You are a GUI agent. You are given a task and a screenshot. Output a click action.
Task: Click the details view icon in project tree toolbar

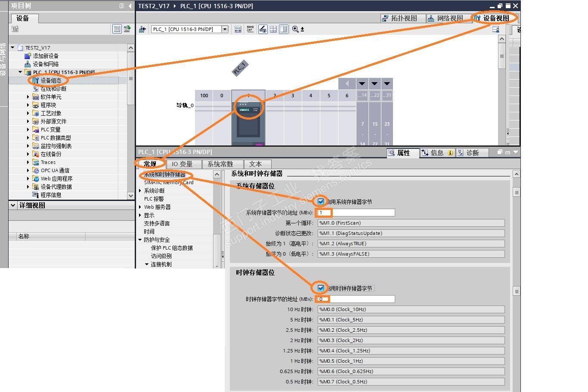117,29
